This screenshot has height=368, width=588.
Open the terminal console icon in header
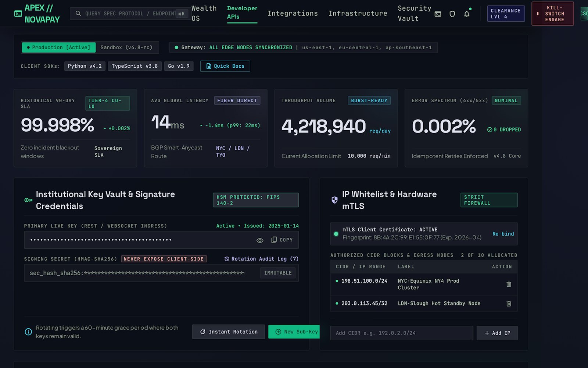pos(438,14)
